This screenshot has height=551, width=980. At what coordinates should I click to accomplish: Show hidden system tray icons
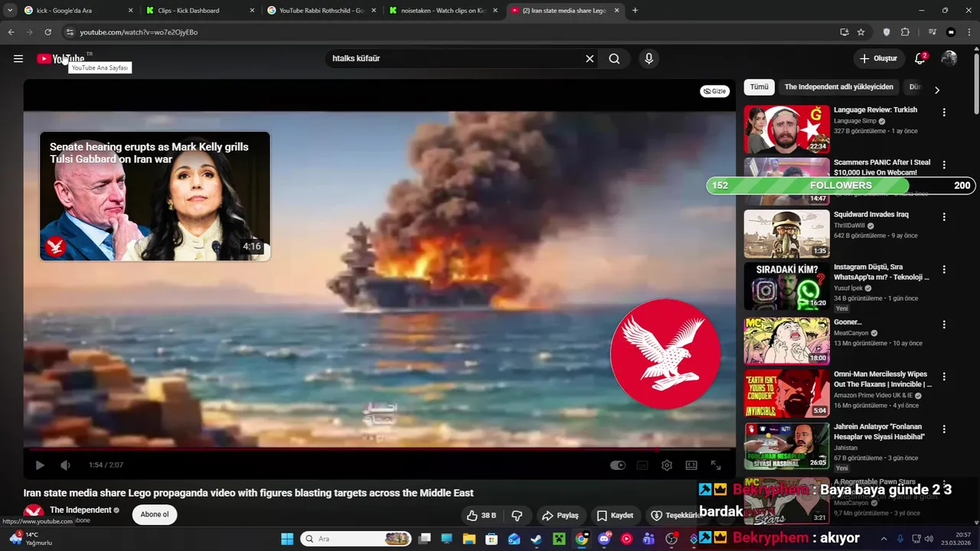[884, 539]
